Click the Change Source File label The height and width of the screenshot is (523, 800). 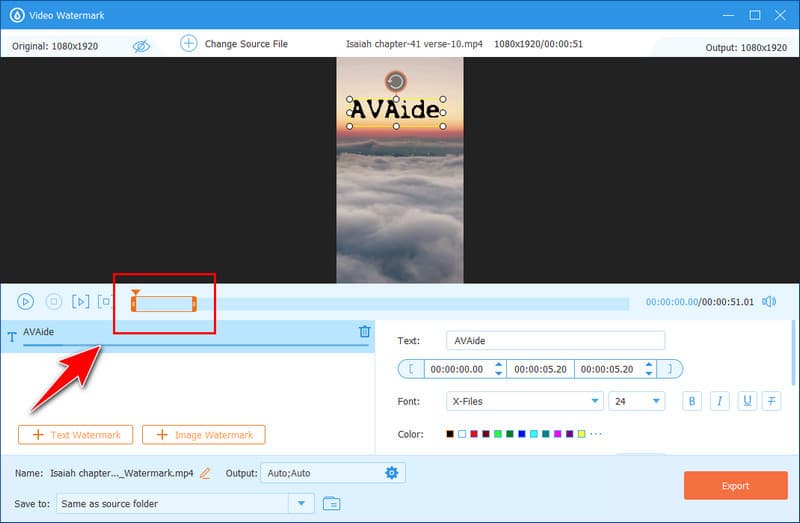[x=246, y=44]
